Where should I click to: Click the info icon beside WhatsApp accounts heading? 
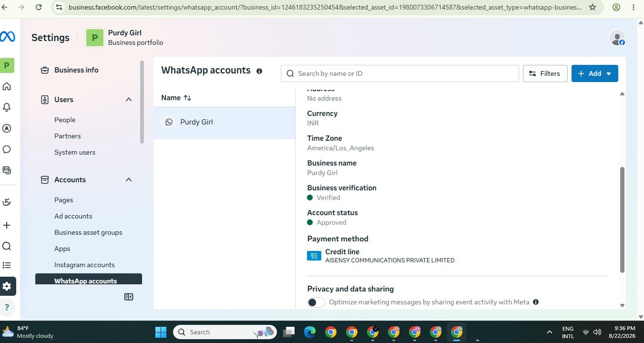pos(259,71)
